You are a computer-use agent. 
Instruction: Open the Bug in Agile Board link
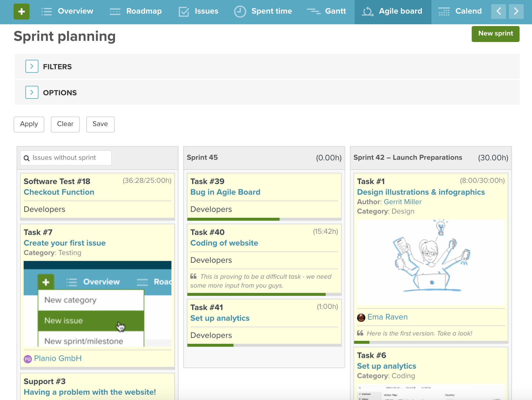[226, 192]
